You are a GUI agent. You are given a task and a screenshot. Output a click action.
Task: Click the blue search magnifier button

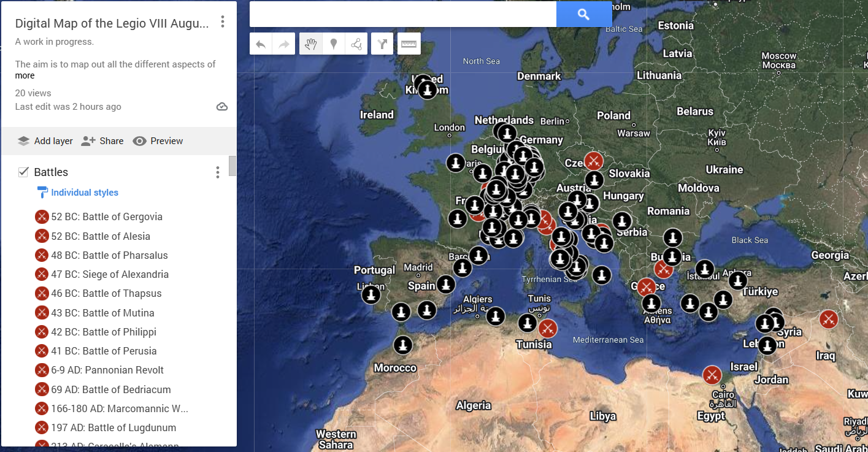(x=584, y=13)
